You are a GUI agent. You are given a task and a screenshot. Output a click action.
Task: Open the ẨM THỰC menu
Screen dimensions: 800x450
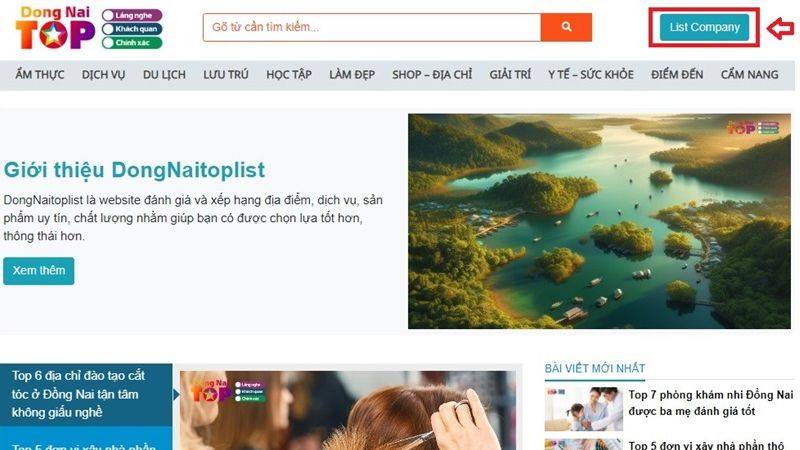(40, 74)
